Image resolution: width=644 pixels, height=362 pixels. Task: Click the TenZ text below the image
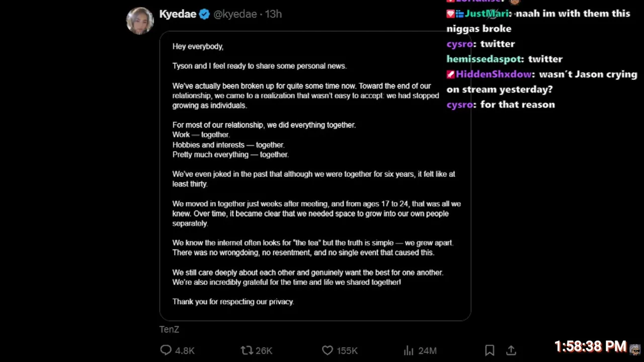pos(169,329)
